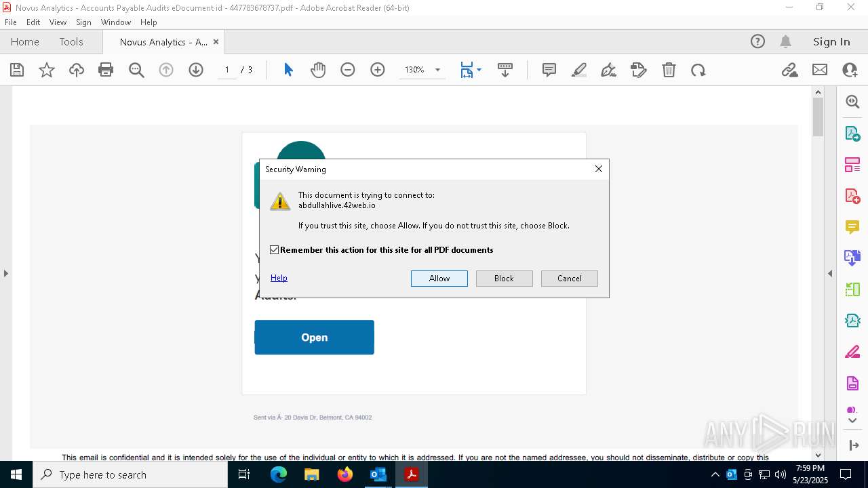Collapse the tools pane at bottom right
The height and width of the screenshot is (488, 868).
pyautogui.click(x=853, y=445)
